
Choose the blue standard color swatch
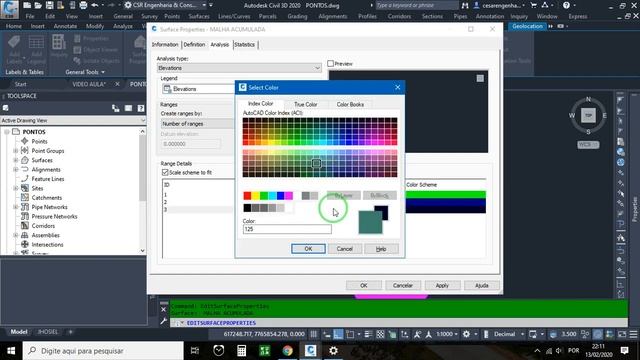pyautogui.click(x=280, y=196)
